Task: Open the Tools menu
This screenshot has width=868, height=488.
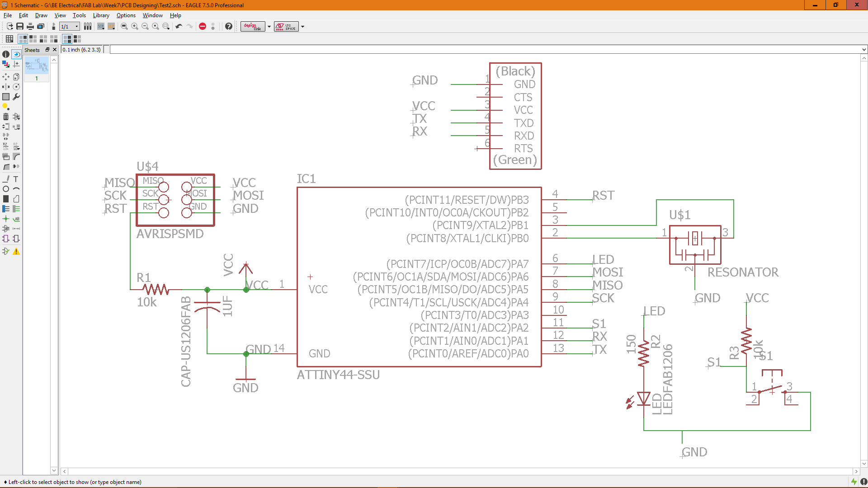Action: click(79, 15)
